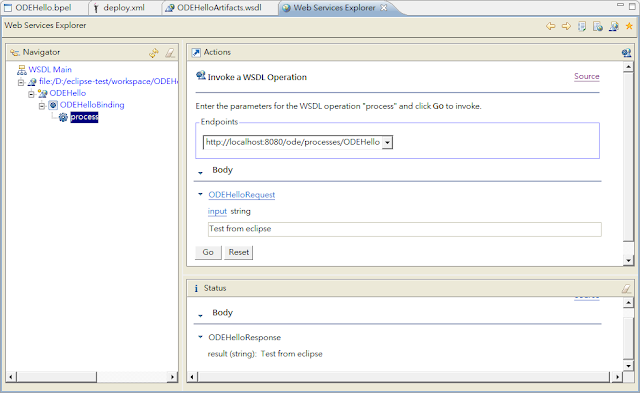Collapse the ODEHelloBinding tree node
Screen dimensions: 640x393
tap(42, 106)
